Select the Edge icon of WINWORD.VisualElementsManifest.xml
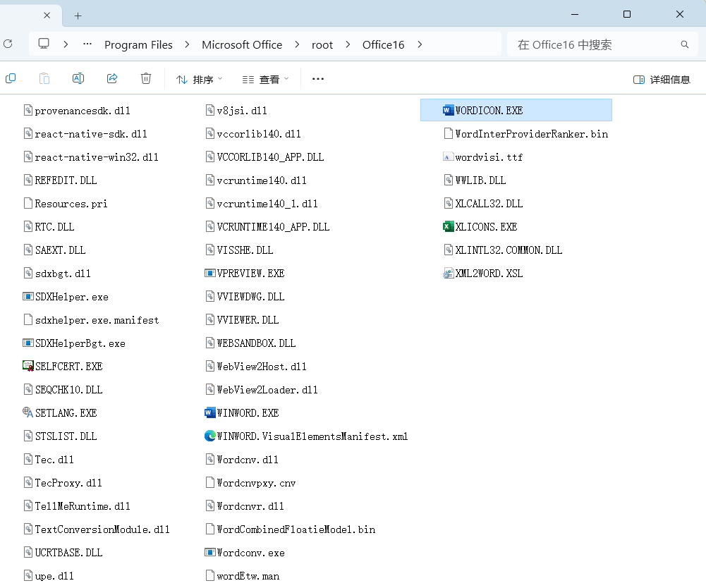706x588 pixels. [209, 436]
